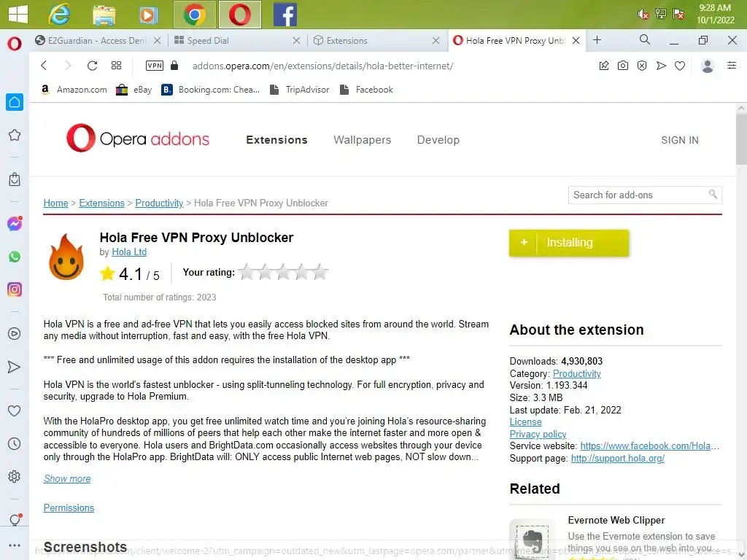This screenshot has width=747, height=560.
Task: Open Hola Ltd developer link
Action: (x=129, y=252)
